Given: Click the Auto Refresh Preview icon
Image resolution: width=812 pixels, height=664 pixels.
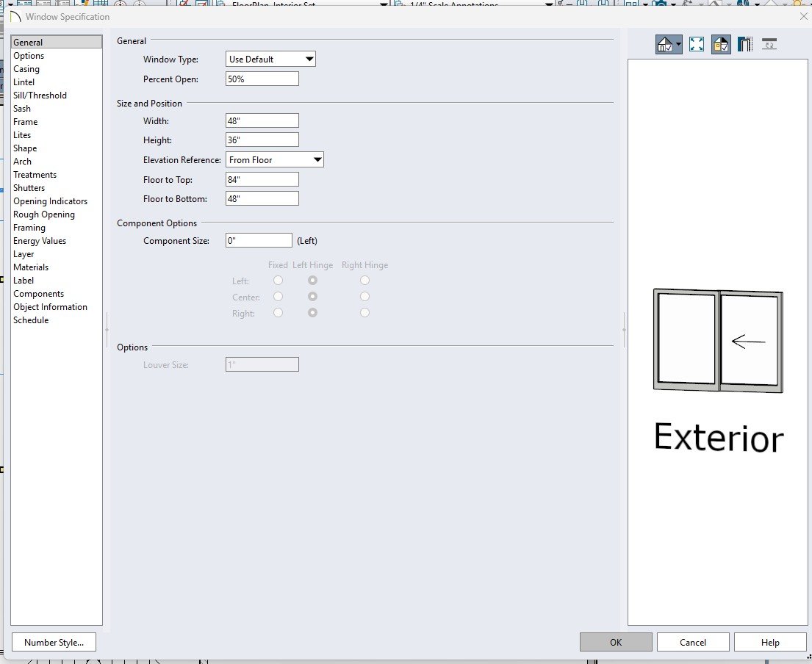Looking at the screenshot, I should tap(769, 45).
